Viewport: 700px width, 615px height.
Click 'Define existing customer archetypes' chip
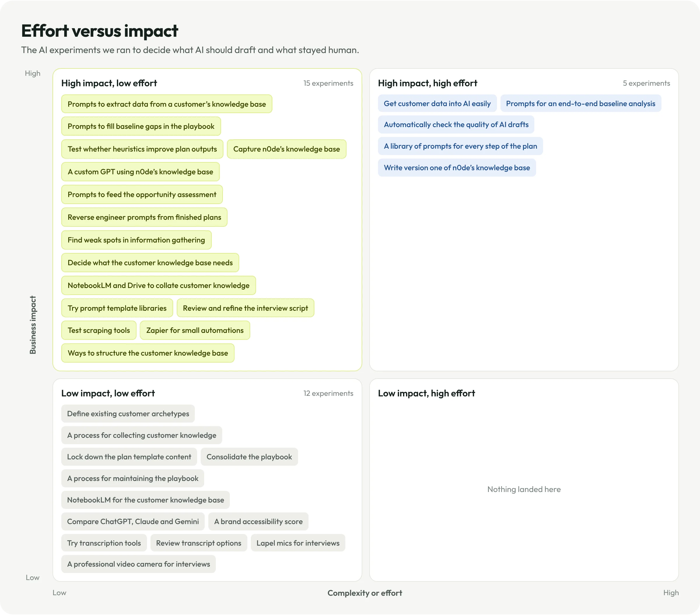pyautogui.click(x=128, y=414)
